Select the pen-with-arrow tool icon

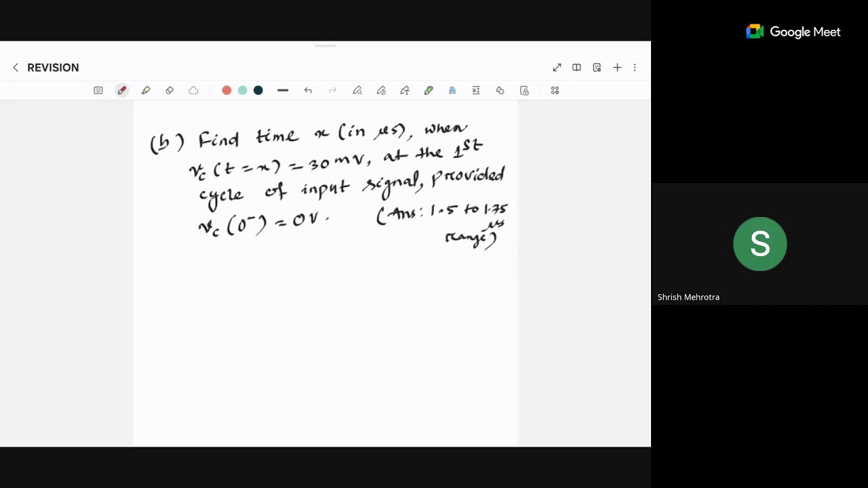tap(405, 90)
